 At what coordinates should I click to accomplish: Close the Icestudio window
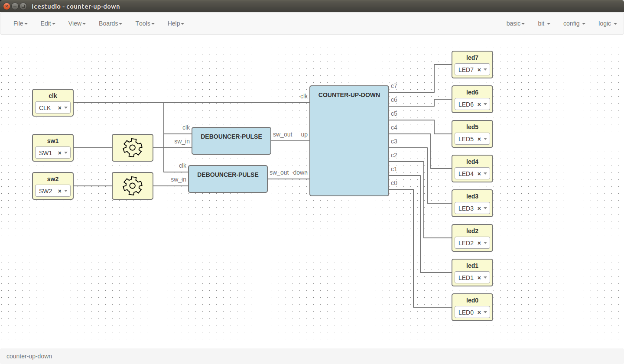(6, 6)
